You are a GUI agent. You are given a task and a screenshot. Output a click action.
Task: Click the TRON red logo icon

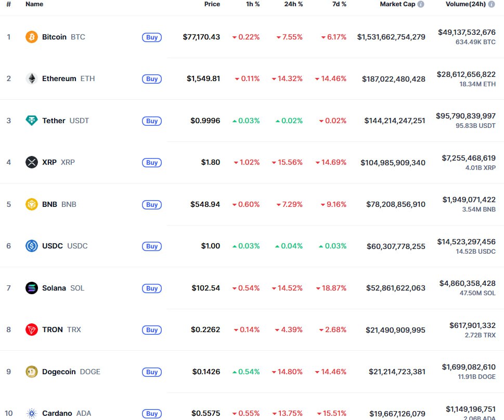point(32,330)
